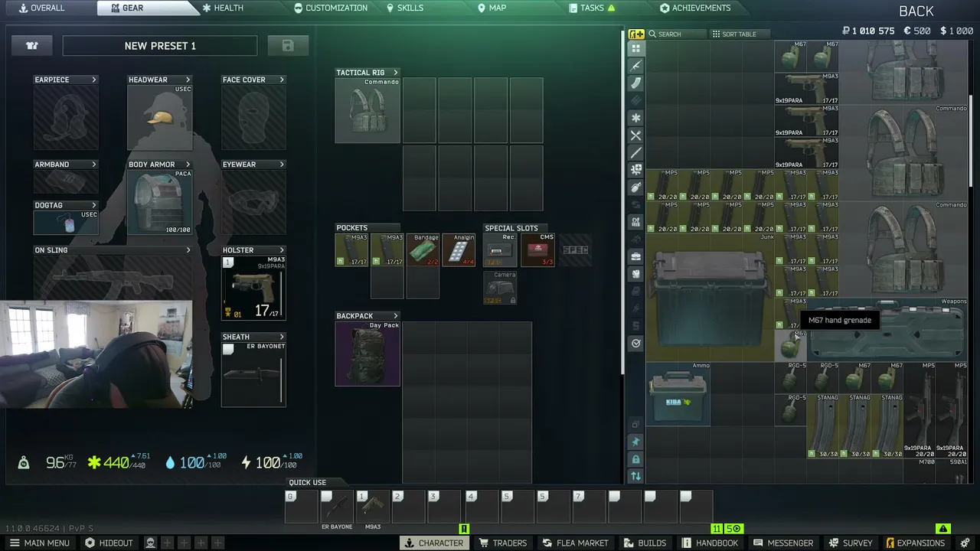Open the Achievements tab
This screenshot has height=551, width=980.
click(x=695, y=8)
